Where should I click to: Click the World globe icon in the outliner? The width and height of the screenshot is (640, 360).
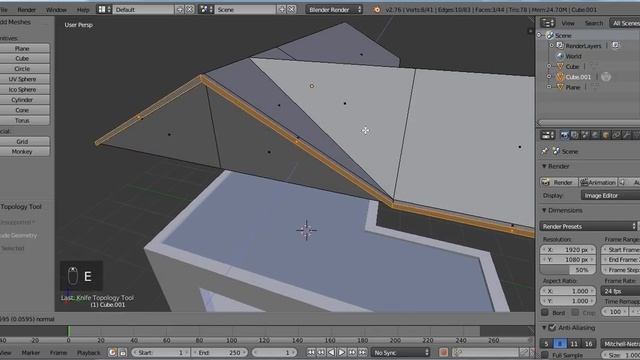[x=560, y=56]
